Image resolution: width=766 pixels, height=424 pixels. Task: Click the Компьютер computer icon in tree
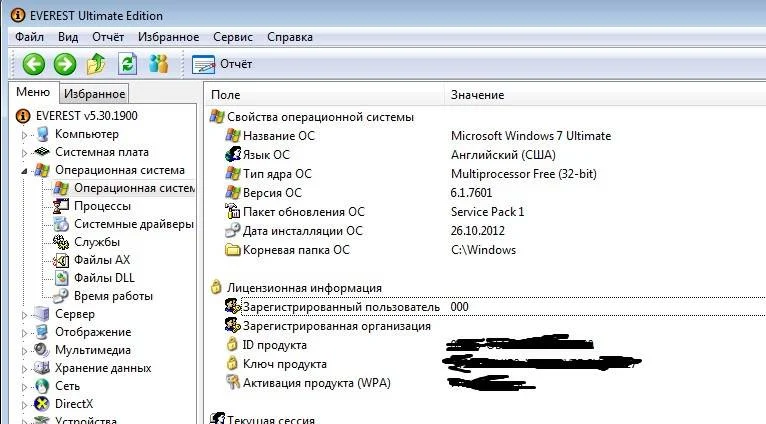(43, 134)
